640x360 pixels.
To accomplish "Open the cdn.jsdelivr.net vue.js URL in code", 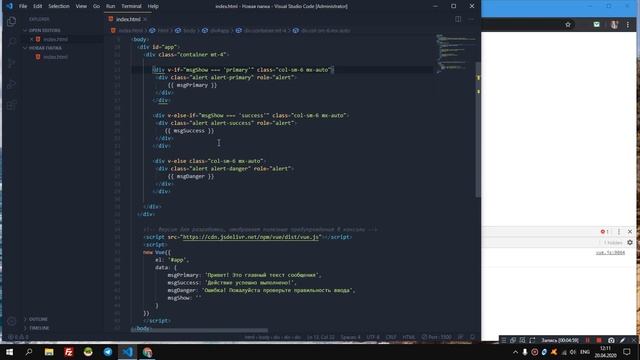I will [x=251, y=237].
